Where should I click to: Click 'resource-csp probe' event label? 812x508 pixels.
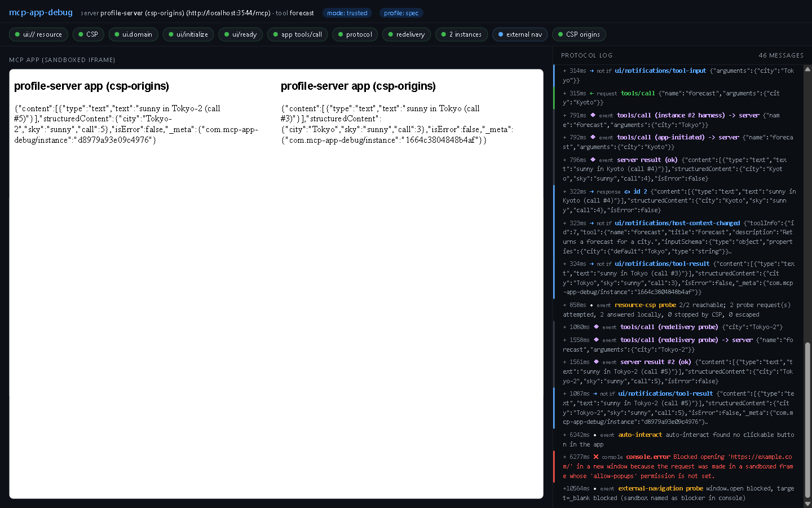click(x=645, y=305)
